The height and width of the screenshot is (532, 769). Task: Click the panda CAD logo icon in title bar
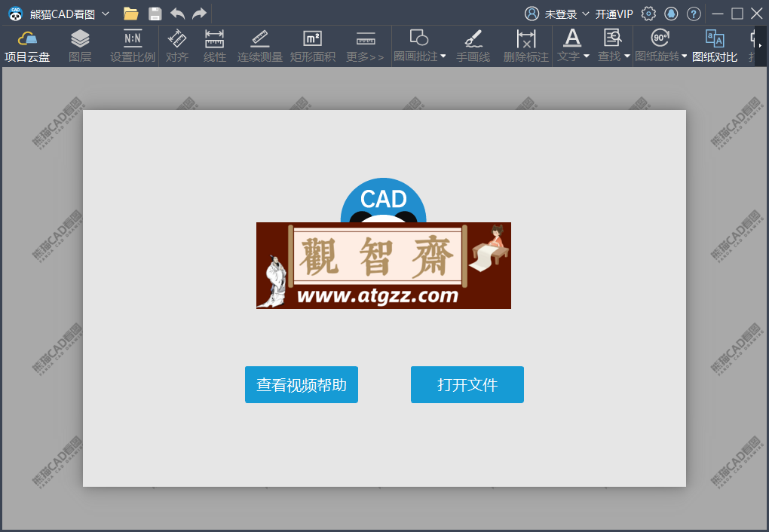(x=16, y=14)
